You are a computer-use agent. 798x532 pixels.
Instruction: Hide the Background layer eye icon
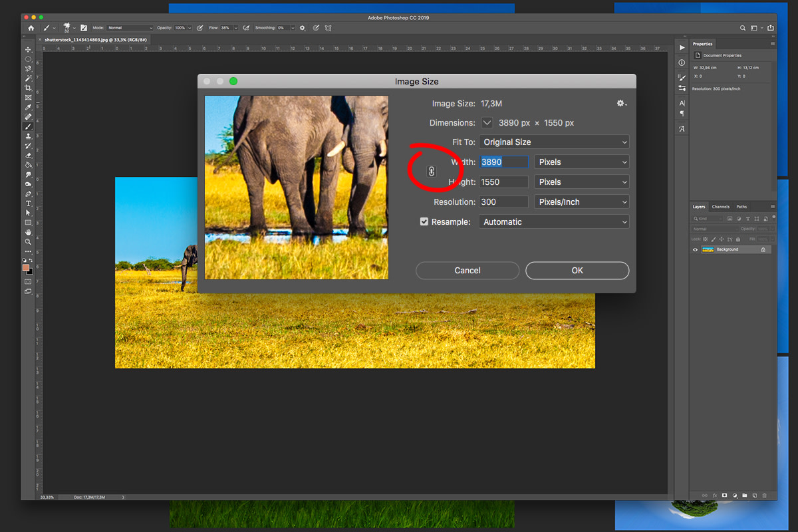coord(696,249)
